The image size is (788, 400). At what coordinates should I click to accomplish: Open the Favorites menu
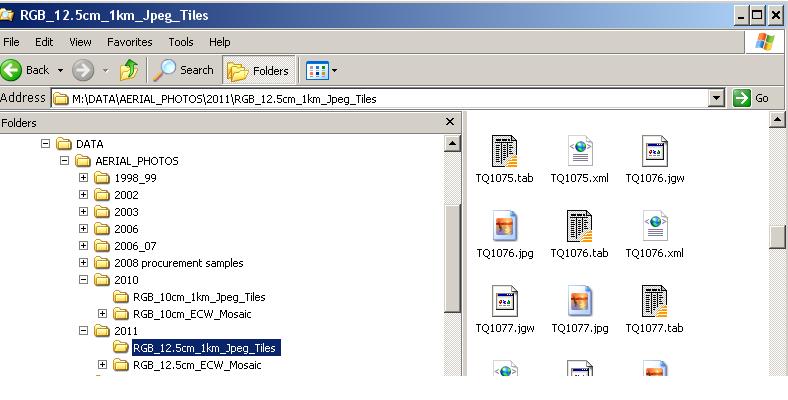[130, 42]
